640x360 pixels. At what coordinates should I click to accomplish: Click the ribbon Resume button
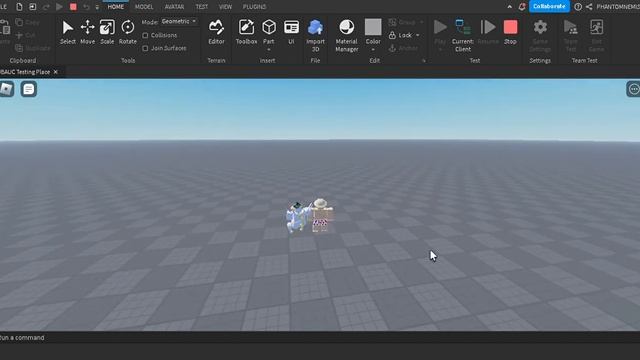click(488, 32)
